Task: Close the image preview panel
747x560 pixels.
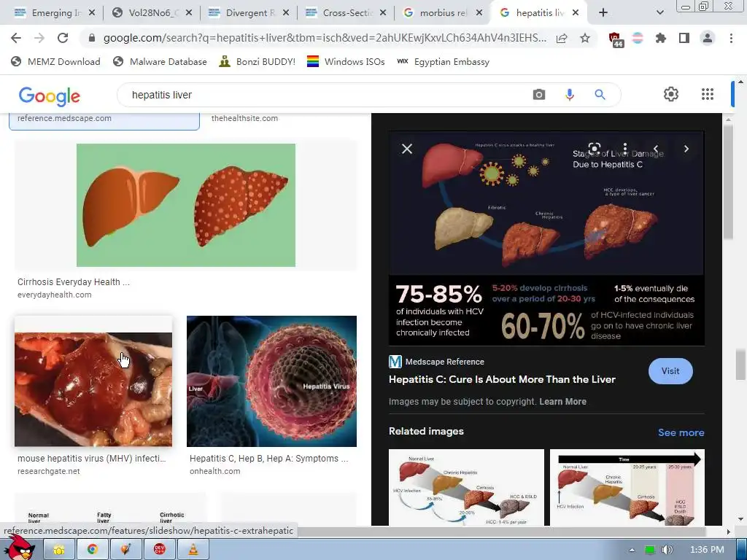Action: click(x=407, y=149)
